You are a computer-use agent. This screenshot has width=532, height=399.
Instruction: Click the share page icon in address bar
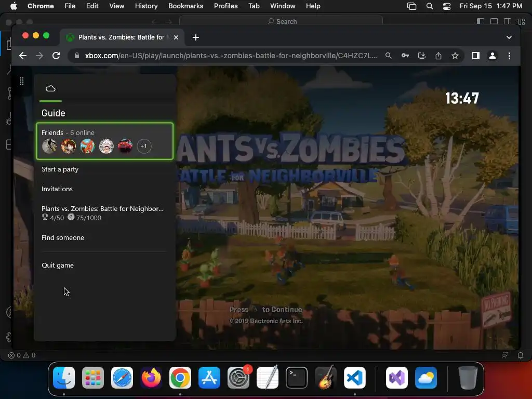coord(438,56)
